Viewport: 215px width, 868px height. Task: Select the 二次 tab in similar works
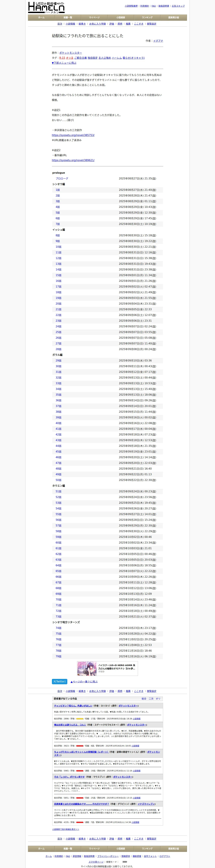tap(151, 698)
